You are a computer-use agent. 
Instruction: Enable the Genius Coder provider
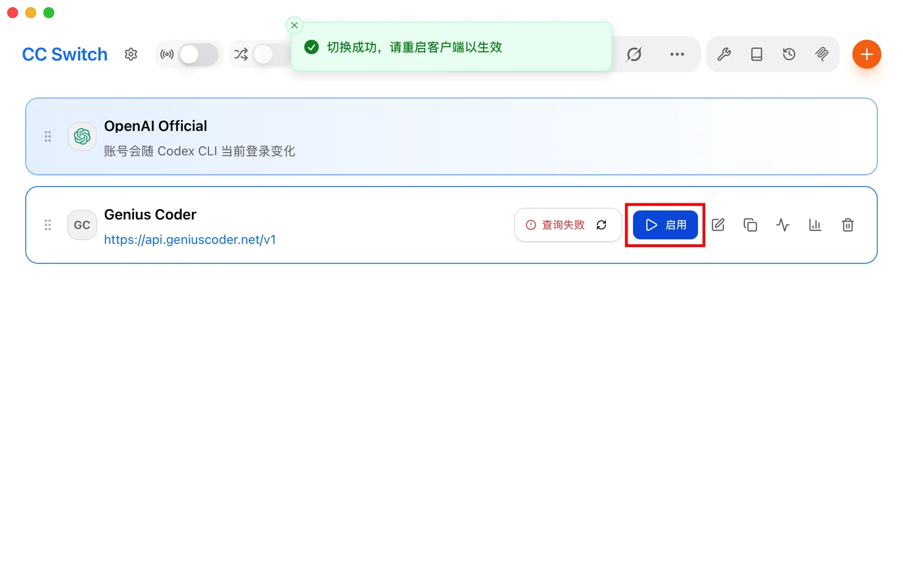point(665,225)
